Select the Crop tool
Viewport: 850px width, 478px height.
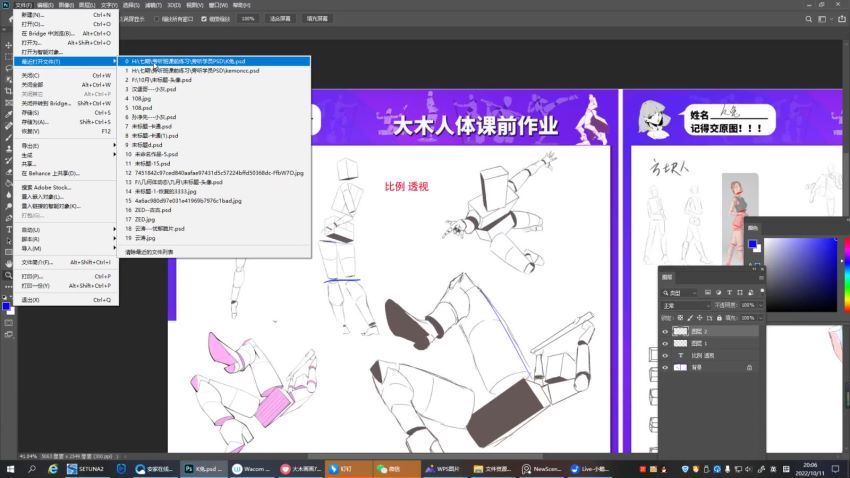pyautogui.click(x=8, y=91)
